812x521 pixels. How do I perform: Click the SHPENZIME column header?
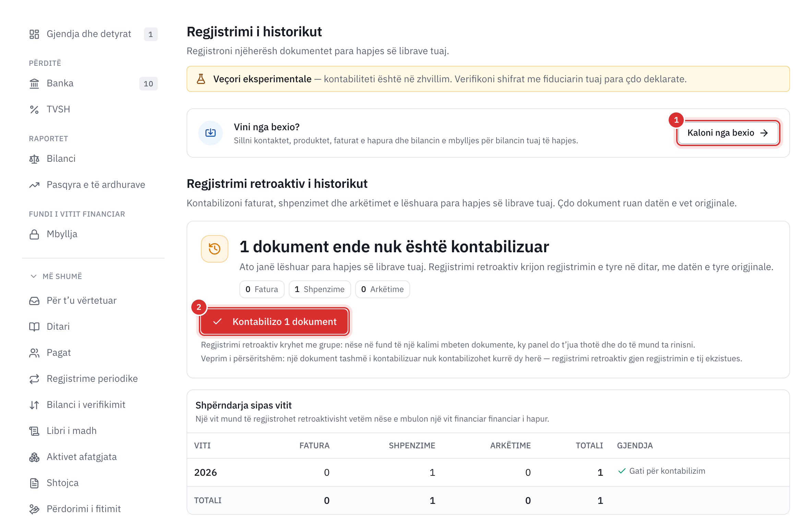[x=412, y=446]
